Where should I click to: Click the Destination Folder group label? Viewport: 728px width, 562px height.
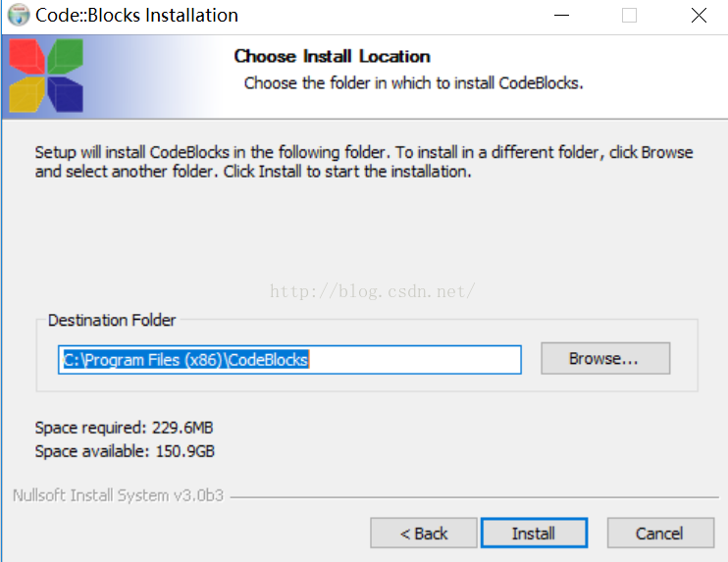point(112,320)
